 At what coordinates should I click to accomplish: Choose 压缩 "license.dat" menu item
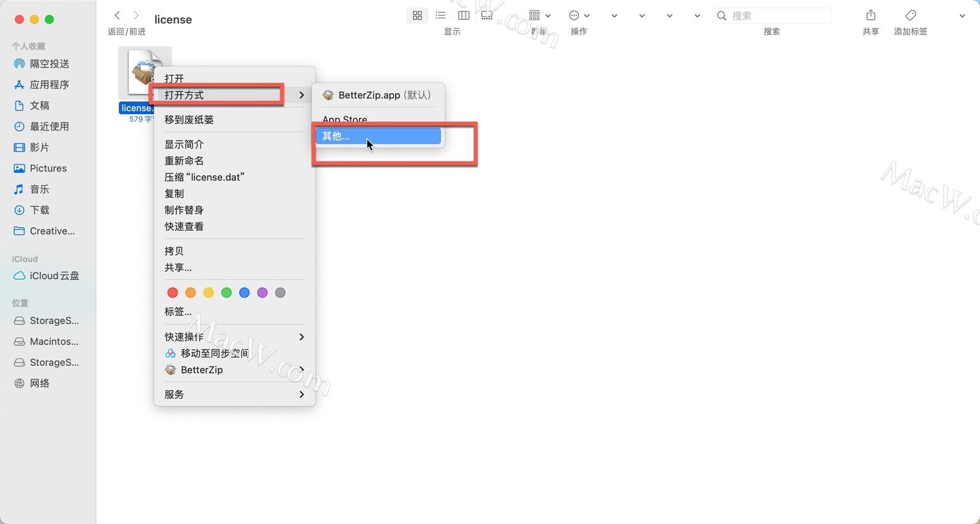tap(234, 177)
